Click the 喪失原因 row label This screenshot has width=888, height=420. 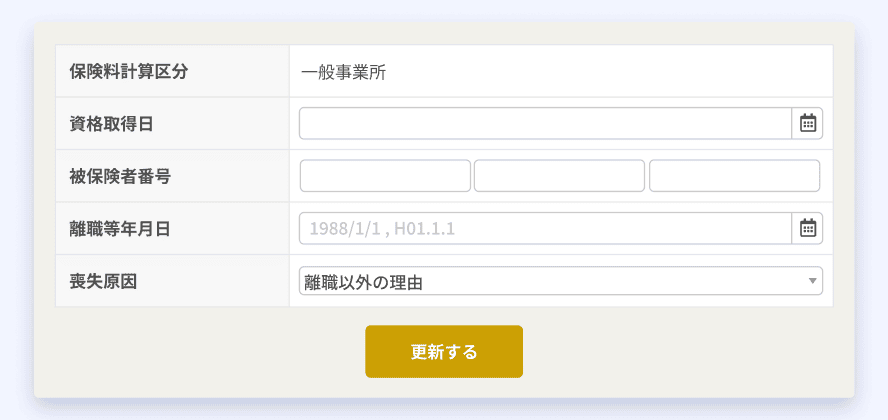click(103, 281)
